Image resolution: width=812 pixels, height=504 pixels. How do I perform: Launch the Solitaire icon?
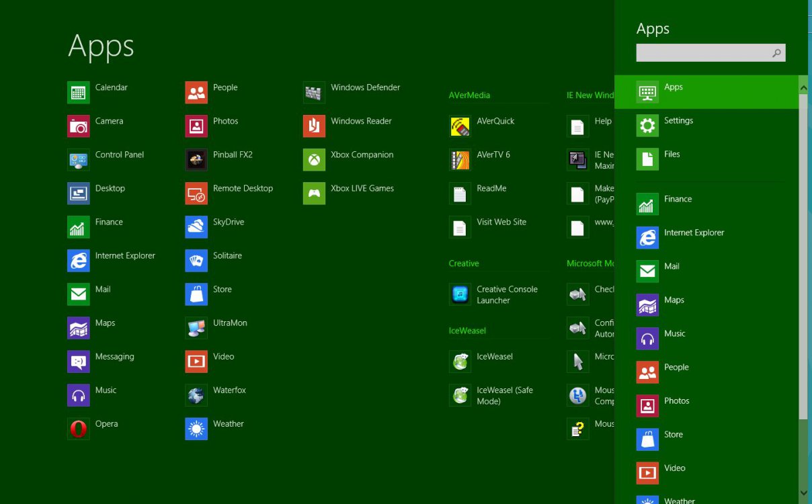point(196,260)
